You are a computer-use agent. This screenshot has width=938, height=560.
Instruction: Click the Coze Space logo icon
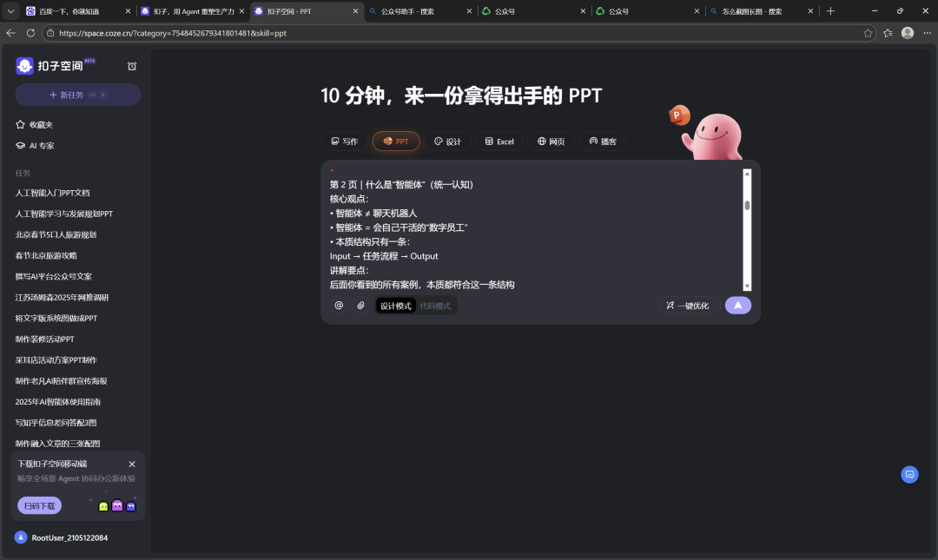[x=24, y=66]
